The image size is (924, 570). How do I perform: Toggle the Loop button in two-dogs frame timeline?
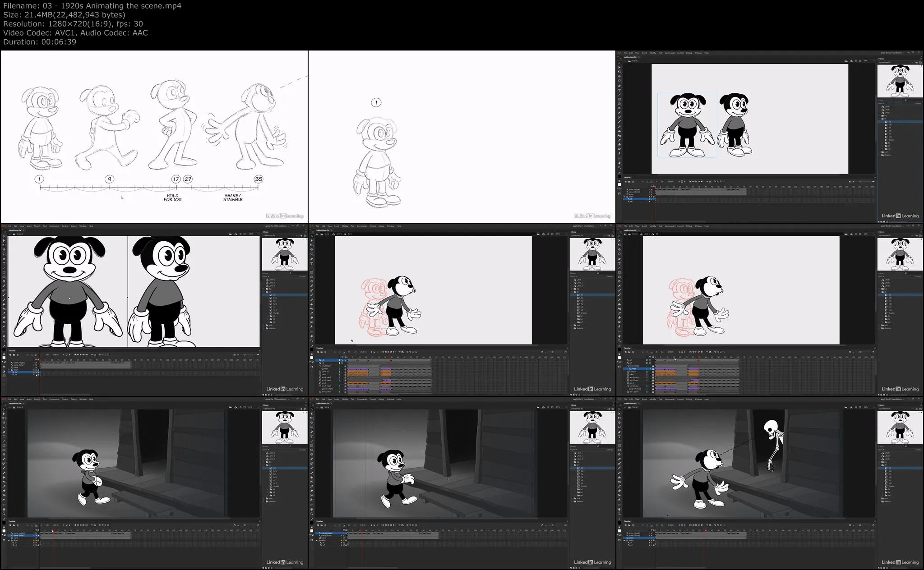(710, 181)
